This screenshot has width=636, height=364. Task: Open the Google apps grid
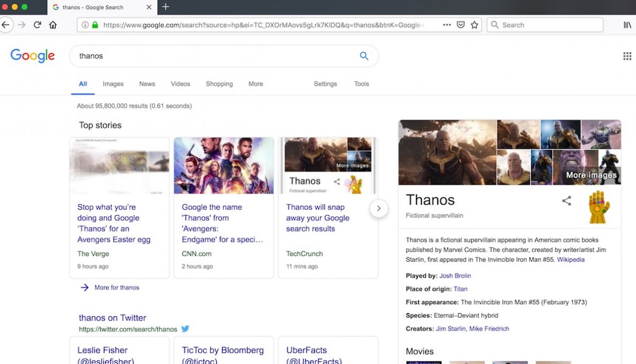(x=627, y=56)
